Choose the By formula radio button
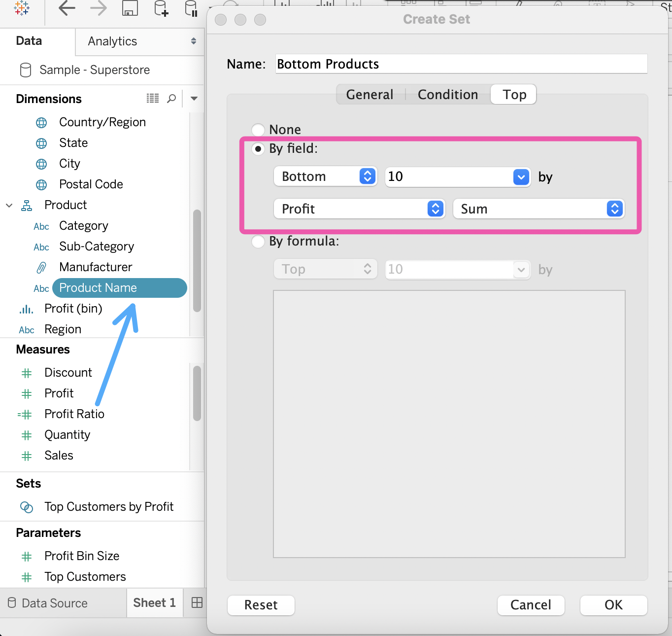This screenshot has width=672, height=636. 258,242
